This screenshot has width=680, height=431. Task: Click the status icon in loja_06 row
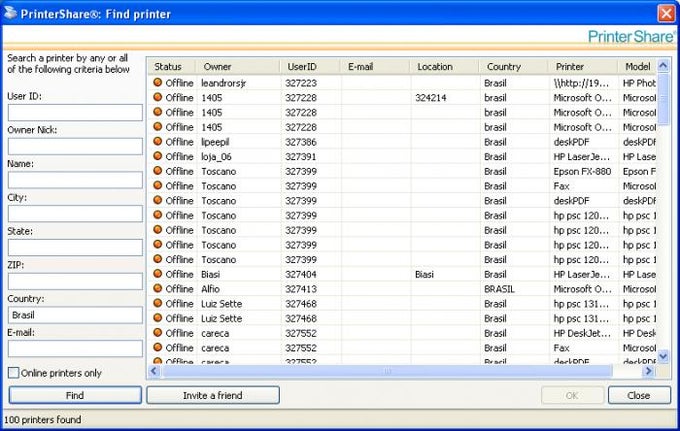click(x=157, y=156)
